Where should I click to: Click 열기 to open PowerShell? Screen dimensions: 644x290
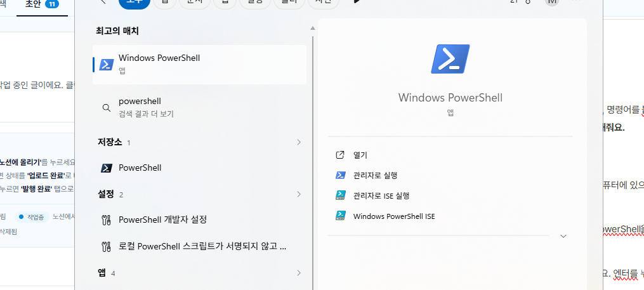[360, 155]
